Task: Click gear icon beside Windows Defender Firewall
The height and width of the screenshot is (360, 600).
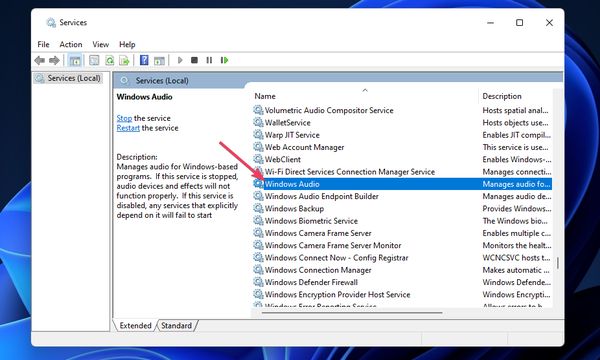Action: (258, 282)
